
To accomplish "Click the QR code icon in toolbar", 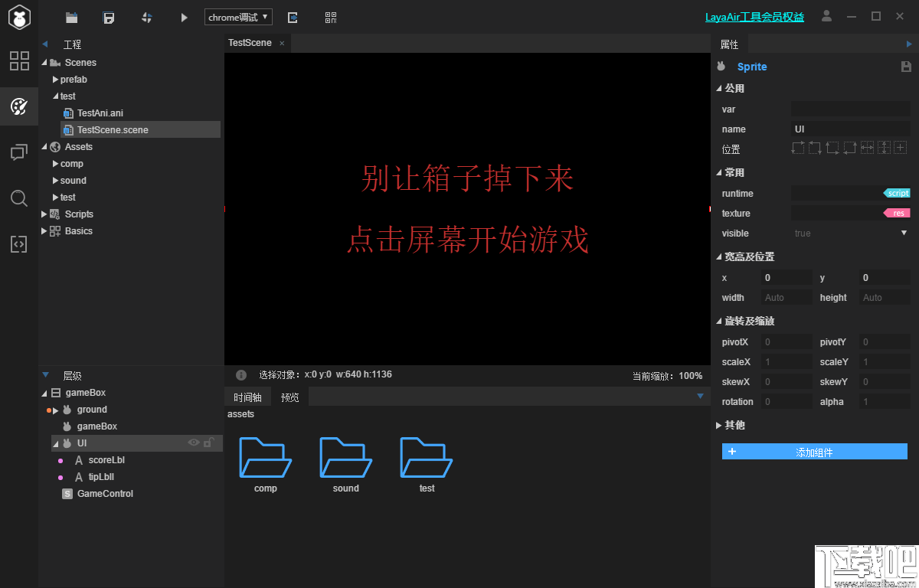I will point(331,16).
